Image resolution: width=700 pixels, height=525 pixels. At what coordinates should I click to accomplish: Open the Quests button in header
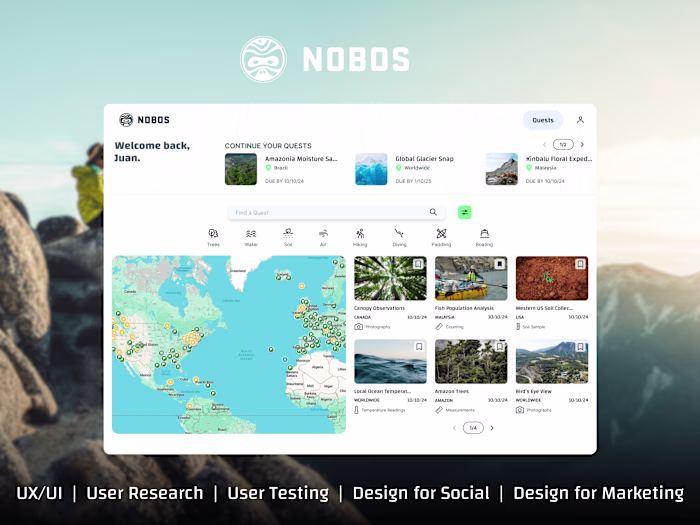click(x=542, y=120)
